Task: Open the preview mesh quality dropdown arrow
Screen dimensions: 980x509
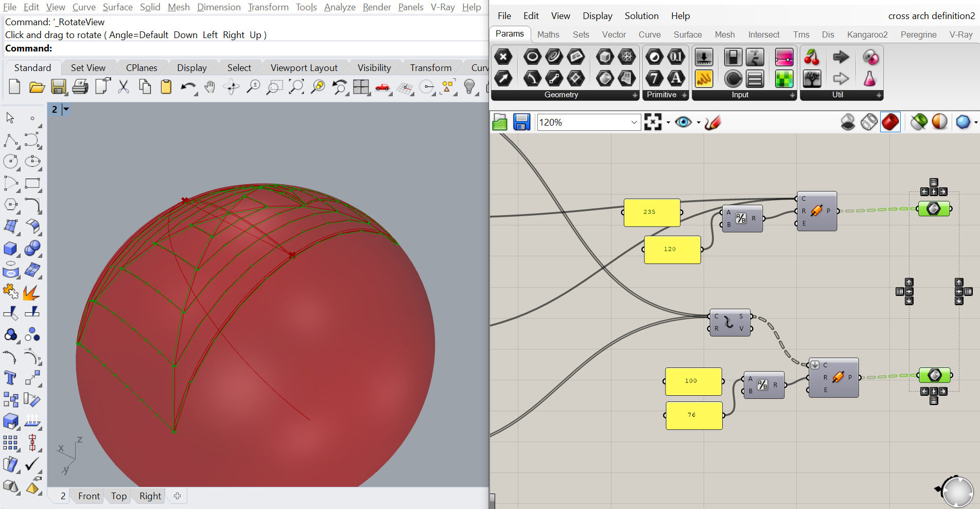Action: (975, 122)
